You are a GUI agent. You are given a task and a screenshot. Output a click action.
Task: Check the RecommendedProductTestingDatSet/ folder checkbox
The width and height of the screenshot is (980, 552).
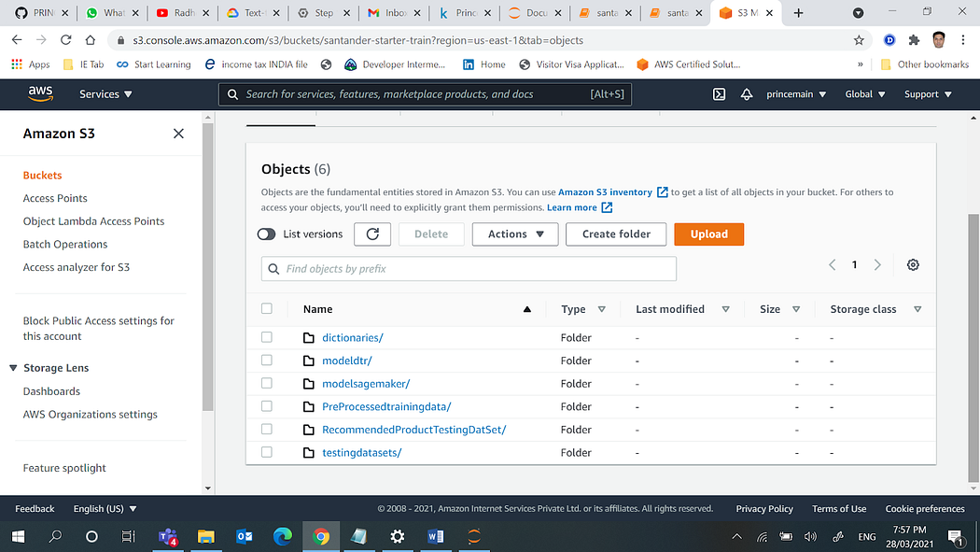point(267,429)
